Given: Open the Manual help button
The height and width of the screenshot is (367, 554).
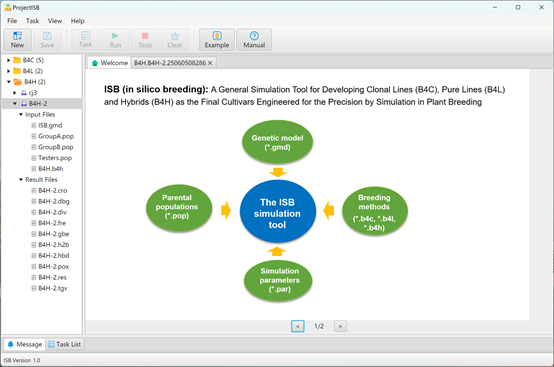Looking at the screenshot, I should pyautogui.click(x=254, y=40).
